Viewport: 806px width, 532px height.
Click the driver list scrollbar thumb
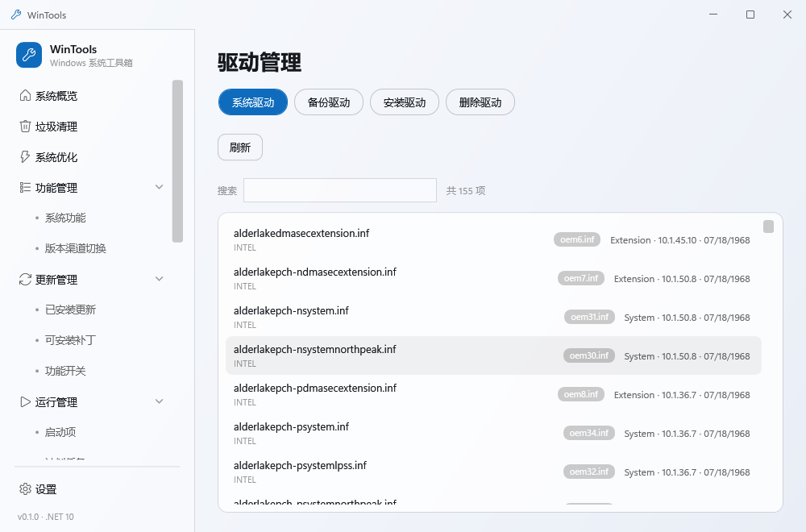(768, 227)
